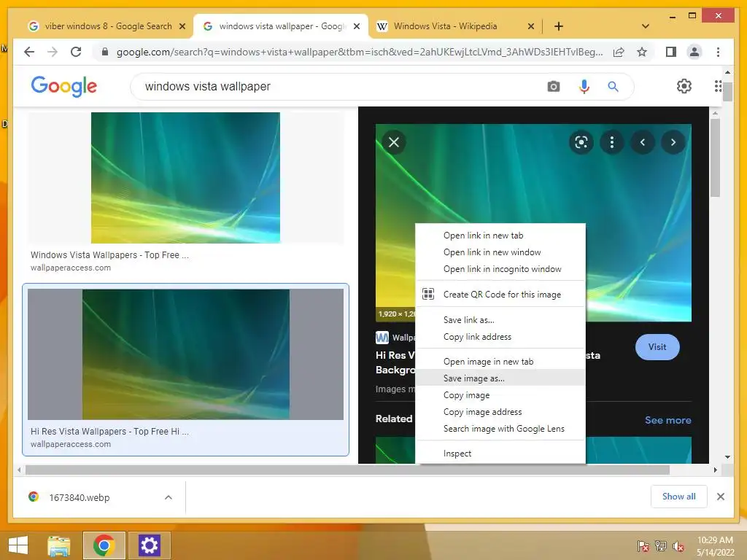
Task: Bookmark this tab with the star icon
Action: 642,52
